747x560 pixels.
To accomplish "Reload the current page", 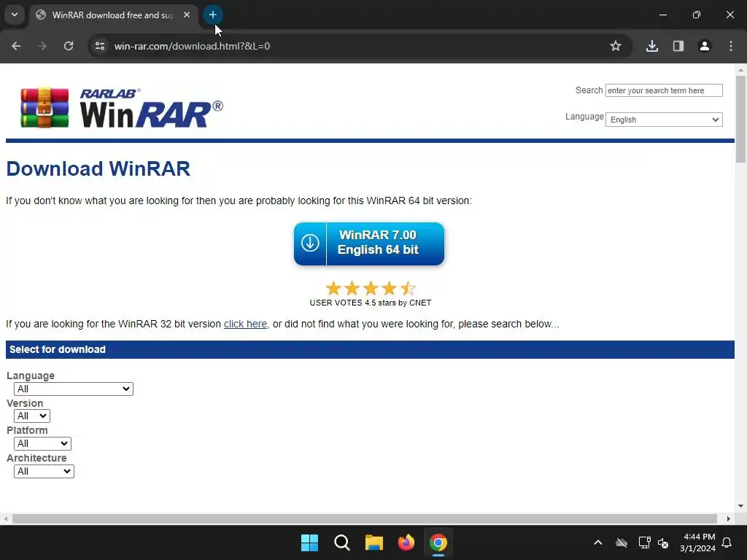I will [x=69, y=46].
